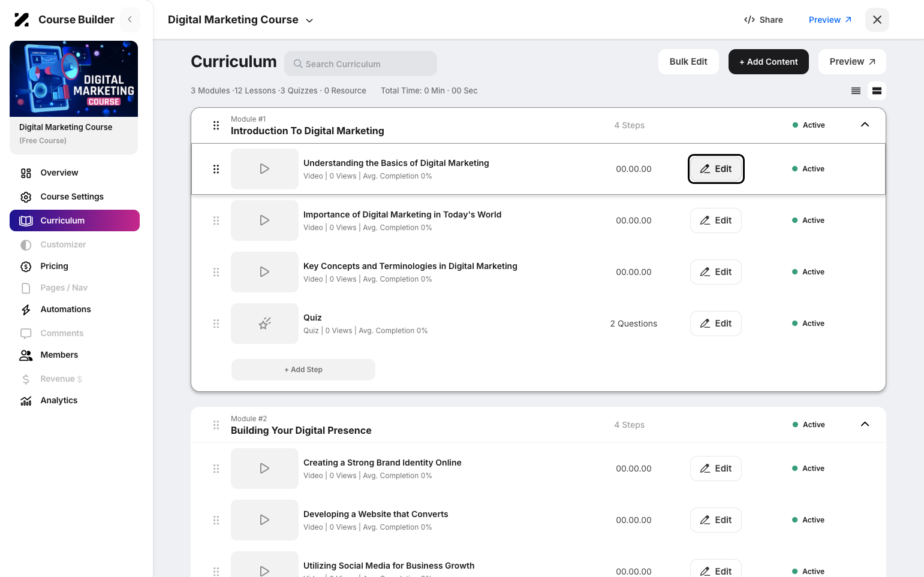Click drag handle of Module #2
This screenshot has width=924, height=577.
tap(216, 425)
